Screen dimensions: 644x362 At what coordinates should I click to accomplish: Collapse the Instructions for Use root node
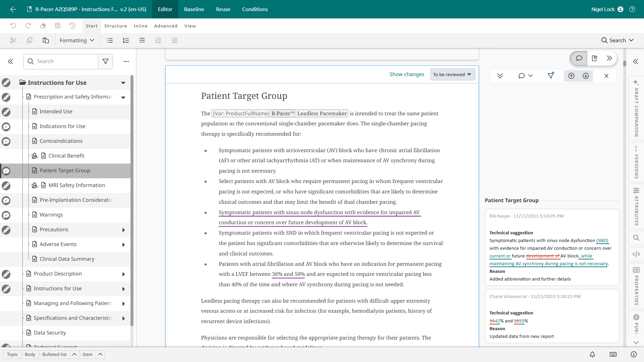[123, 83]
